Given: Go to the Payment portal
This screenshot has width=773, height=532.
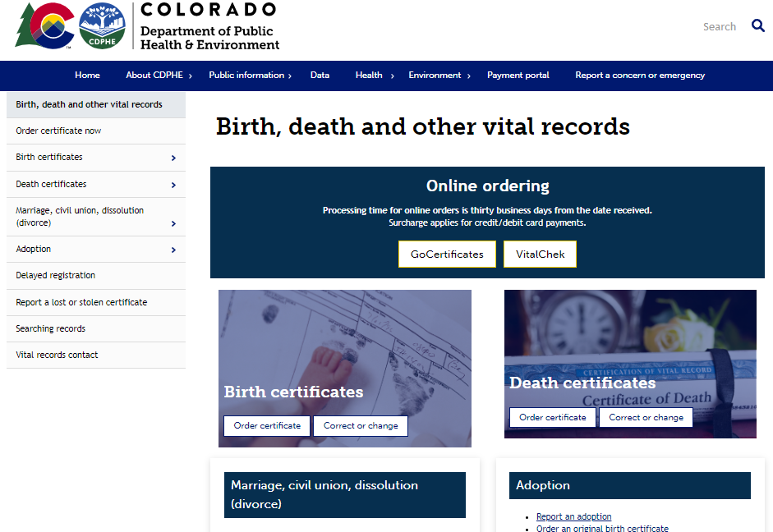Looking at the screenshot, I should (518, 75).
